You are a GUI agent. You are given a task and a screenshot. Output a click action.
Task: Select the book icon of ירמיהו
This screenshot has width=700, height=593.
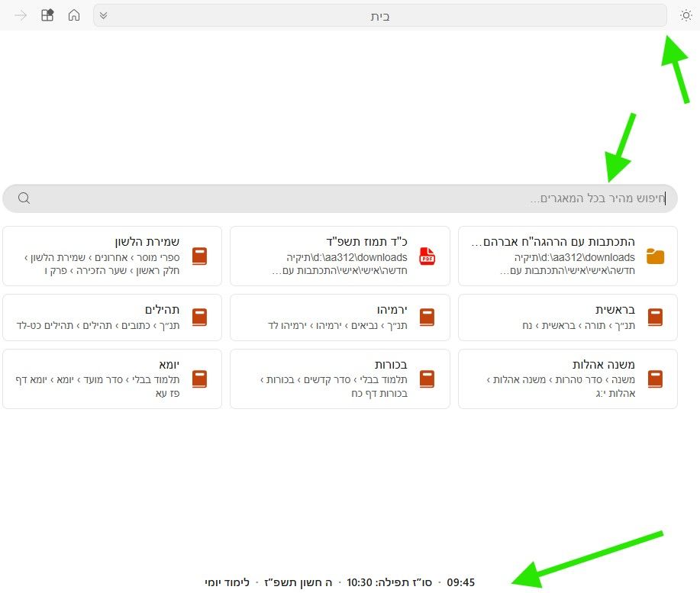pos(427,317)
